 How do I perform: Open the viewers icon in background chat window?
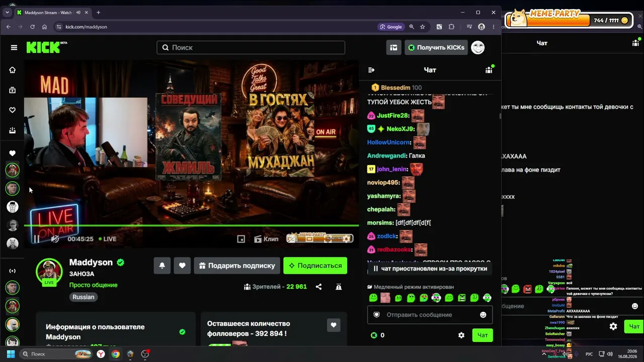(635, 43)
